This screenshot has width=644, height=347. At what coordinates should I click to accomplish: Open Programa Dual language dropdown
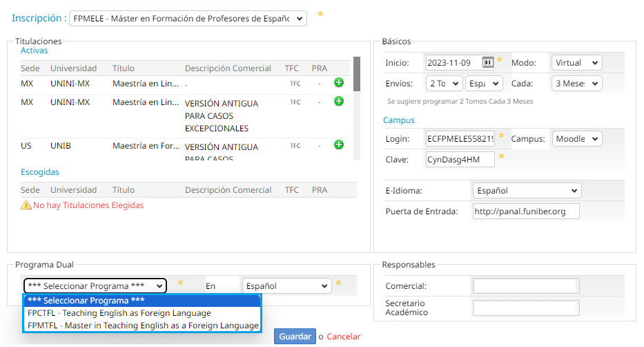(286, 286)
